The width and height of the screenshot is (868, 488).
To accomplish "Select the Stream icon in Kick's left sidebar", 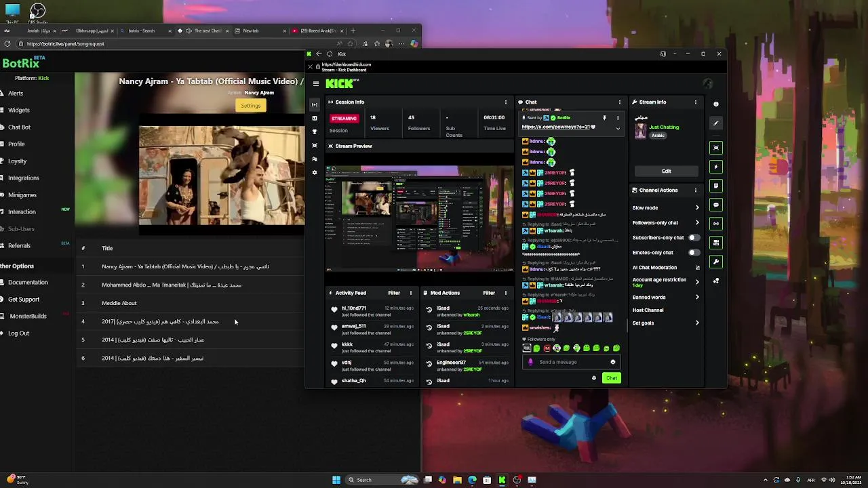I will (x=314, y=104).
